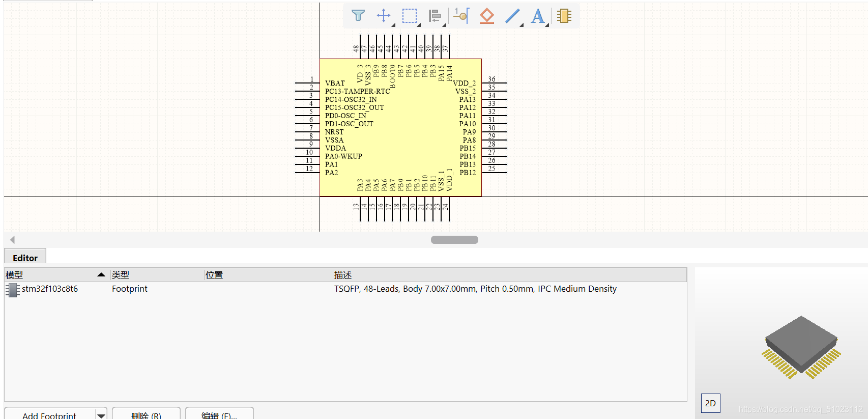Image resolution: width=868 pixels, height=419 pixels.
Task: Select the NRST pin label
Action: 334,132
